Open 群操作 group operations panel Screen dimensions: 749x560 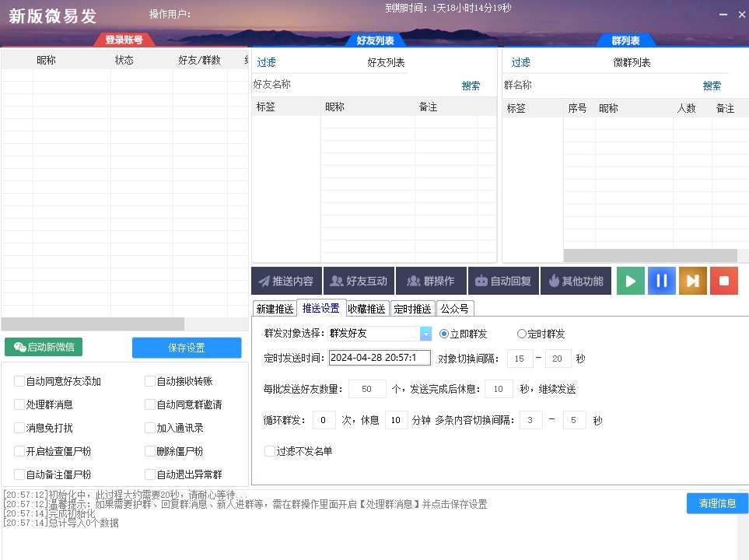431,281
